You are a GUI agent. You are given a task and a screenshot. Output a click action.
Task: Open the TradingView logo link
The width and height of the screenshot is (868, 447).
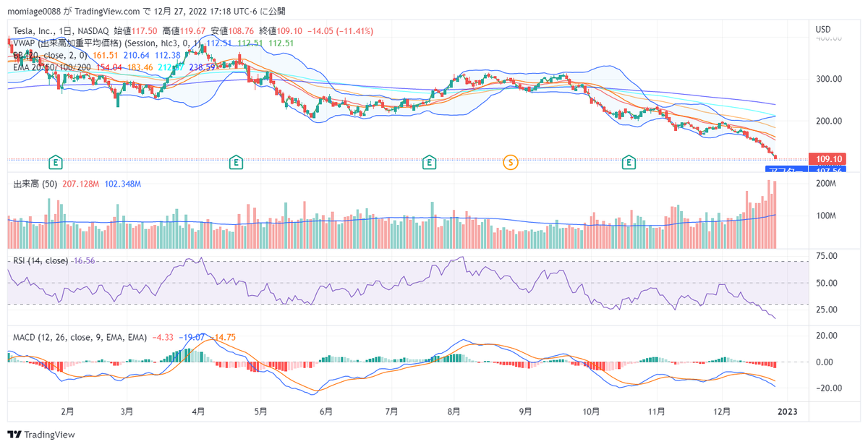[x=41, y=435]
